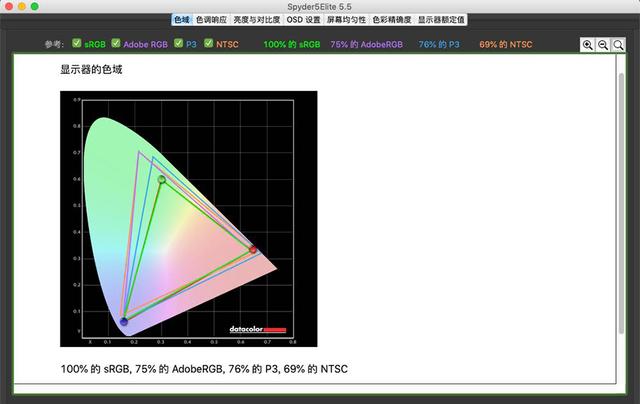Viewport: 640px width, 404px height.
Task: Minimize the window using the yellow button
Action: [x=22, y=6]
